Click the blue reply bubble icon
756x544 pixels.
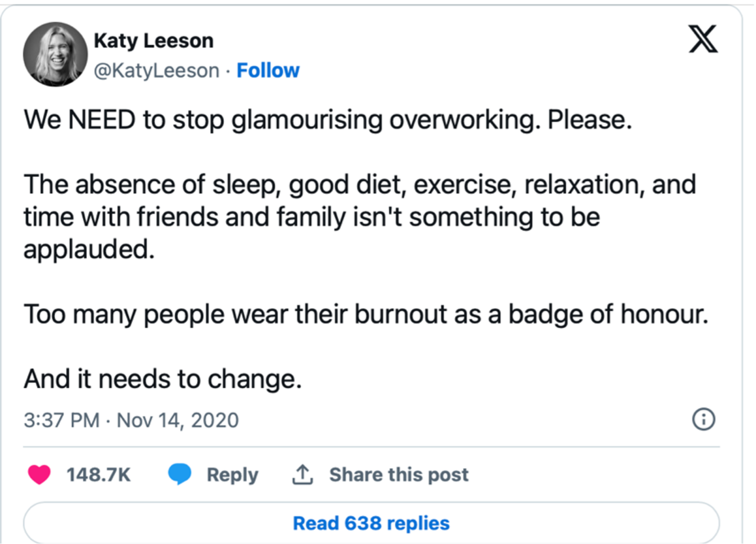tap(180, 475)
